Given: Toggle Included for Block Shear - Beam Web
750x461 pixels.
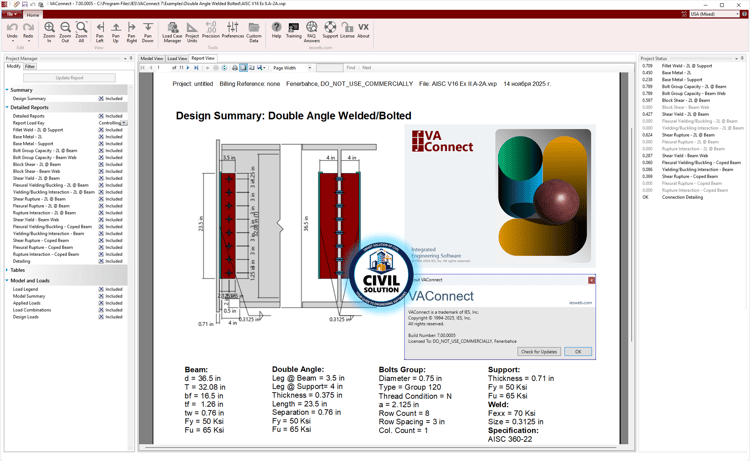Looking at the screenshot, I should pos(101,171).
